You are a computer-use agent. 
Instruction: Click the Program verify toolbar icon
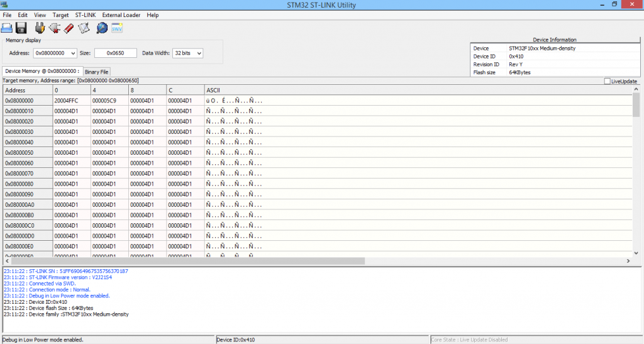click(x=84, y=28)
